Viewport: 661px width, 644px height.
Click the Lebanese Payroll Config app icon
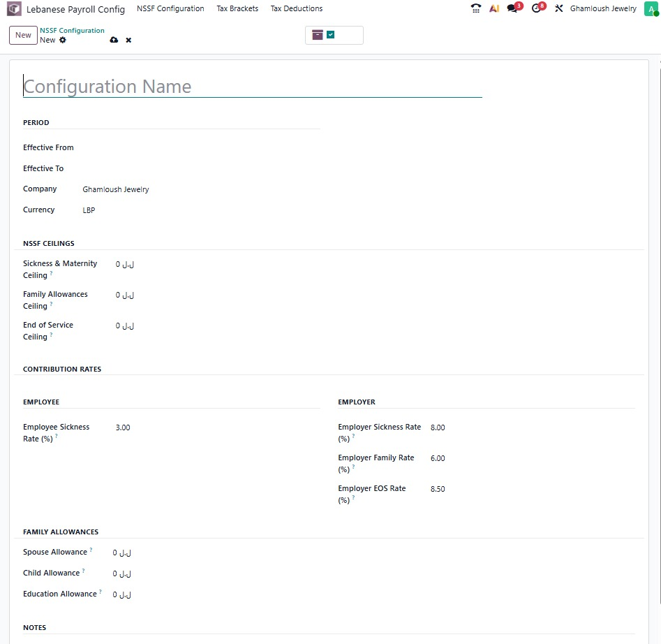[14, 9]
